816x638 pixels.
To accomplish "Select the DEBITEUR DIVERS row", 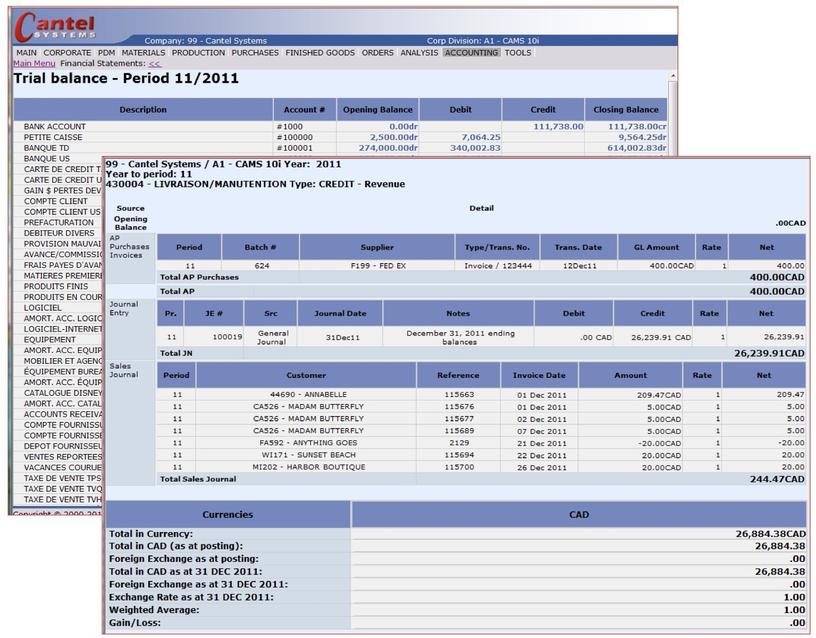I will 59,233.
